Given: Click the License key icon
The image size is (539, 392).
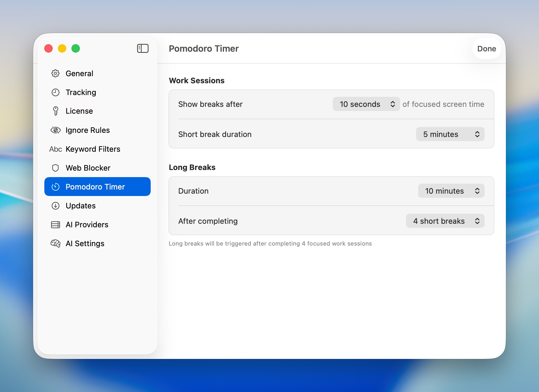Looking at the screenshot, I should point(56,111).
